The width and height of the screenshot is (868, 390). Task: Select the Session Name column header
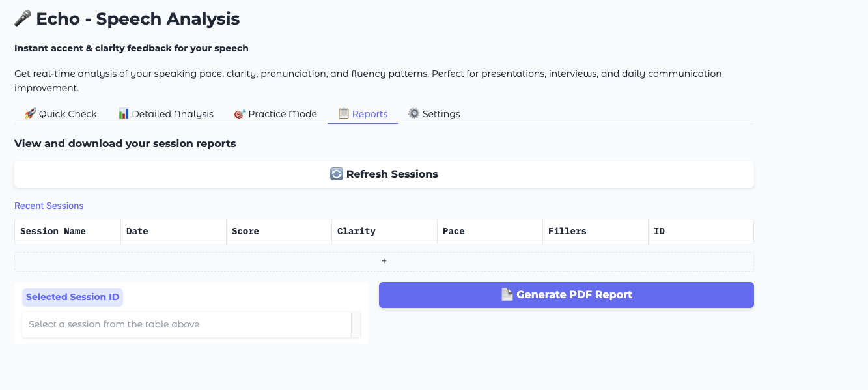[x=53, y=231]
